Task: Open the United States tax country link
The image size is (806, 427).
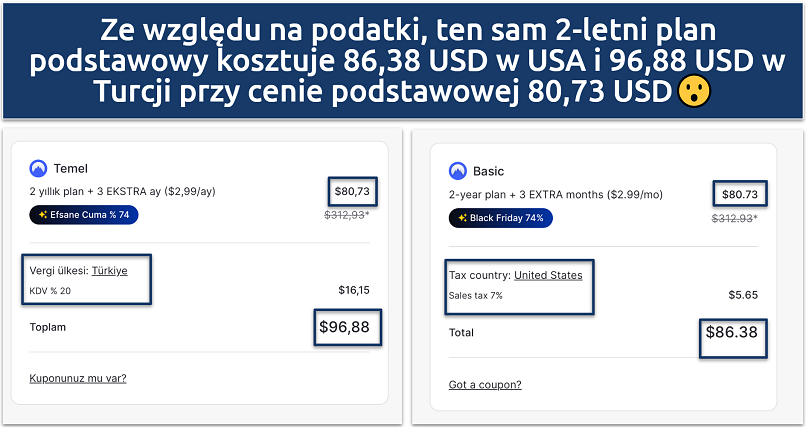Action: (548, 275)
